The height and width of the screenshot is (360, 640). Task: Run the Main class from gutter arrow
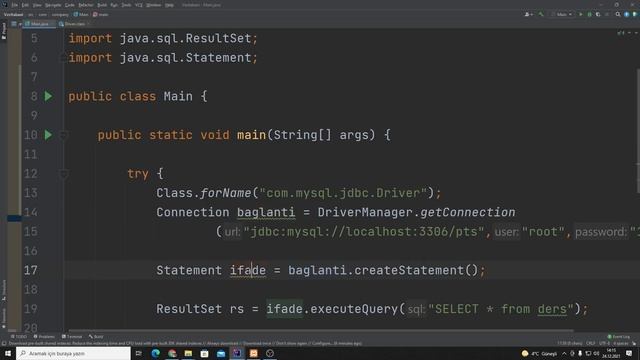tap(48, 96)
